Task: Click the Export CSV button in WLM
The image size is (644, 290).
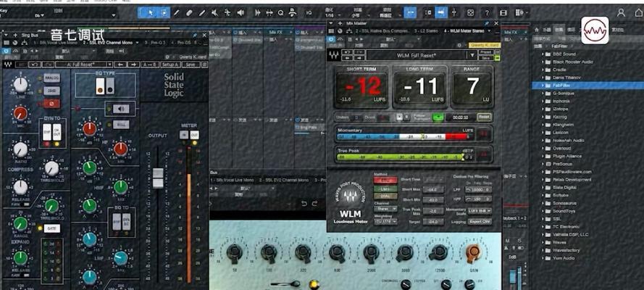Action: tap(480, 221)
